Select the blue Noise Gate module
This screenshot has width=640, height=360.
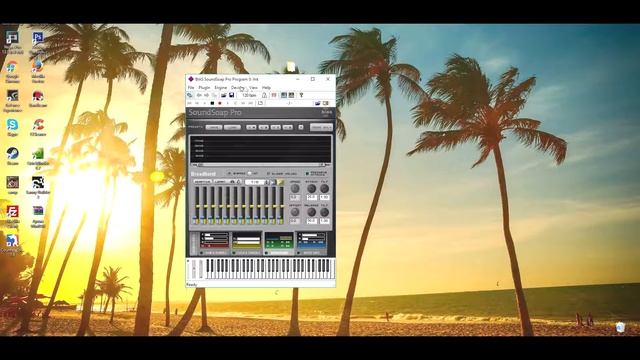click(311, 240)
